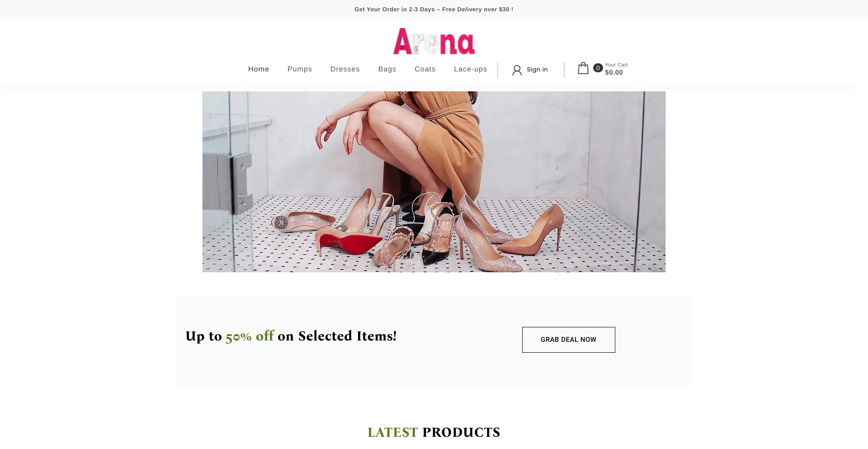Click the cart item count badge
The width and height of the screenshot is (868, 449).
[598, 68]
